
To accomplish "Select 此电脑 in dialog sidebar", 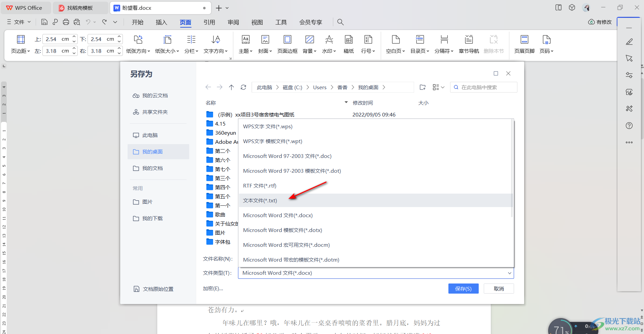I will point(158,135).
